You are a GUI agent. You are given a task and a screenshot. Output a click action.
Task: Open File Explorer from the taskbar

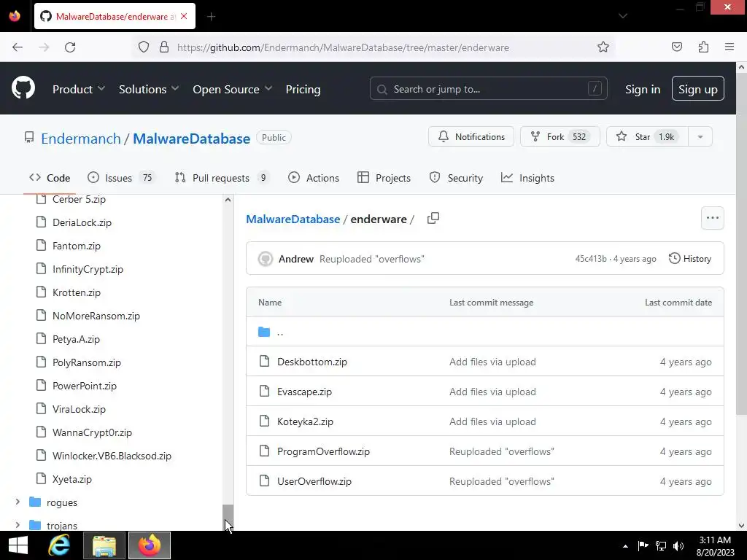[104, 545]
